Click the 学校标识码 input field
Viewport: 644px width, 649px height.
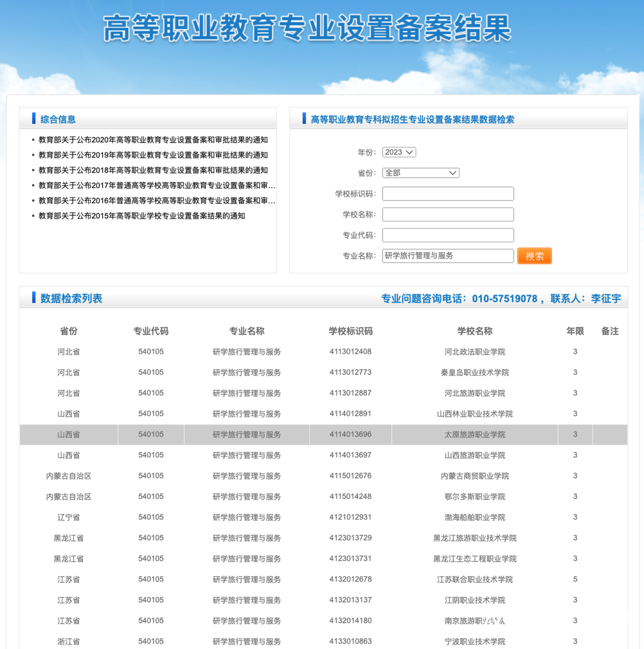[x=447, y=193]
